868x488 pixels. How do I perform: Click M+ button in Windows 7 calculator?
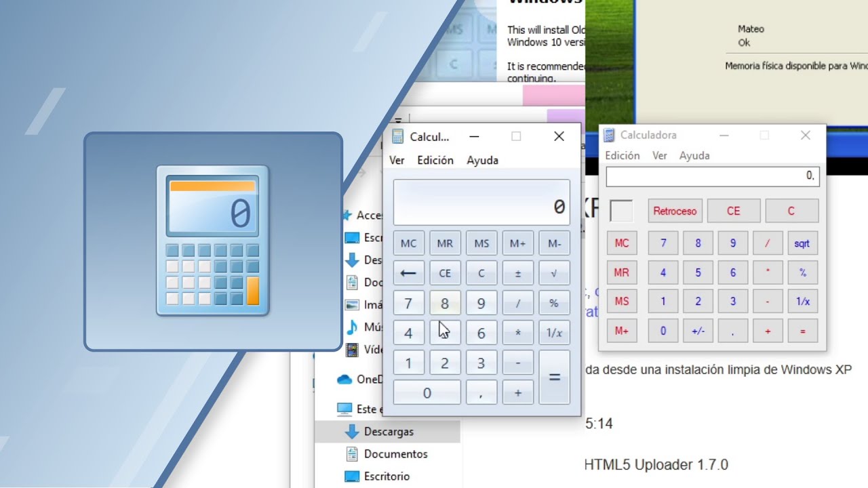518,243
